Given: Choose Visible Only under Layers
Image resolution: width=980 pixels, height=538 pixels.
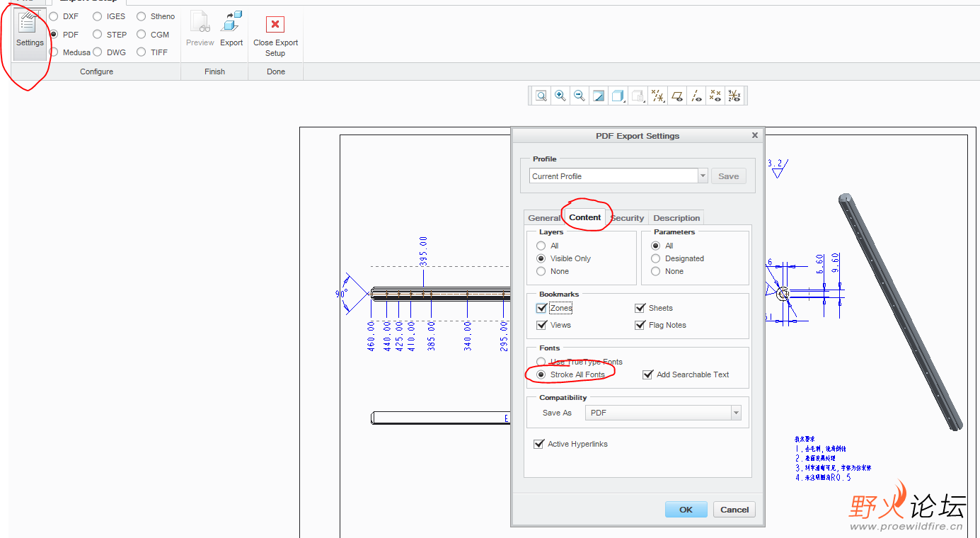Looking at the screenshot, I should click(541, 258).
